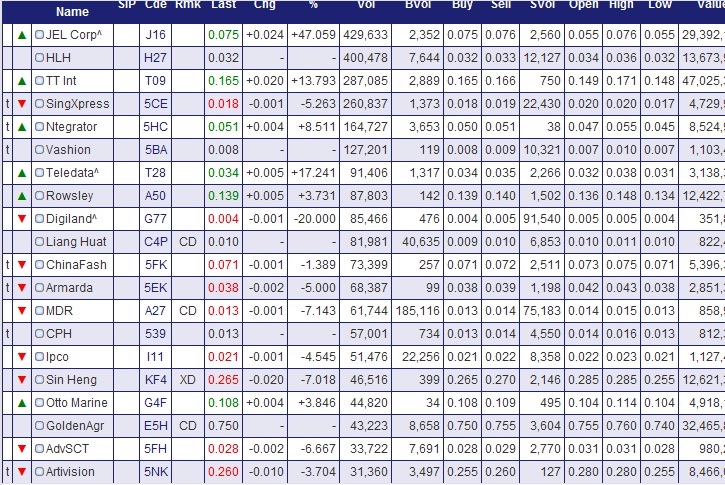The image size is (725, 485).
Task: Click last price 0.075 for JEL Corp
Action: pos(223,35)
